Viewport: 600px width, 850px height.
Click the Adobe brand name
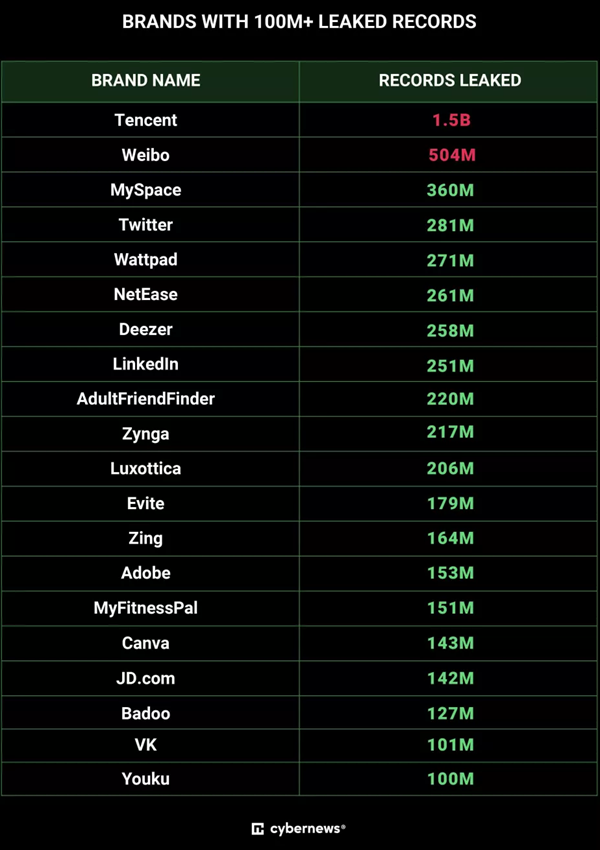coord(146,573)
